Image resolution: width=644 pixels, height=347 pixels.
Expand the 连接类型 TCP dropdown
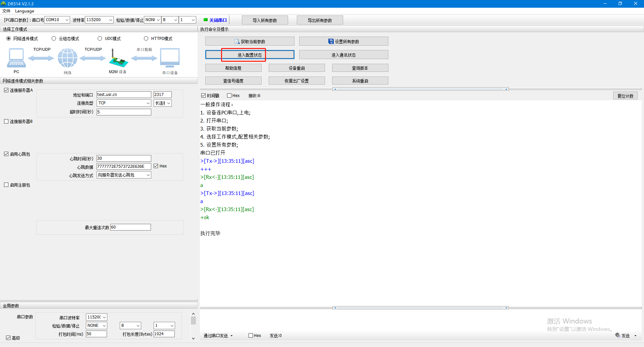click(124, 103)
